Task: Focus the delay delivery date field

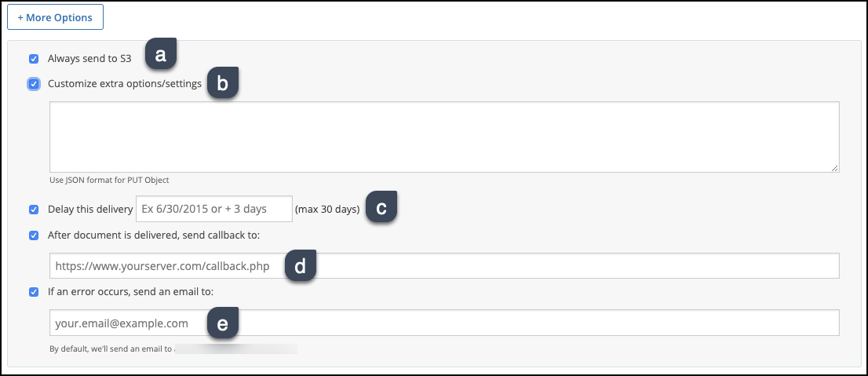Action: [214, 210]
